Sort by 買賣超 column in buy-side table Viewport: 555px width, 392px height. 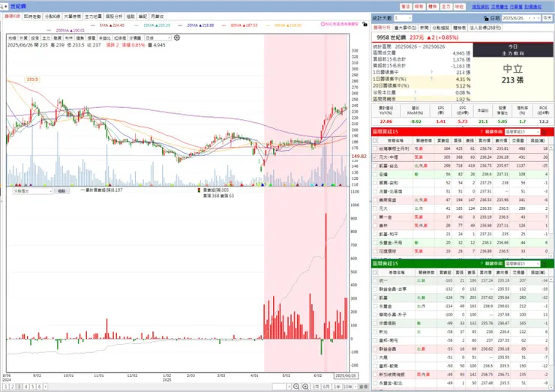point(443,140)
